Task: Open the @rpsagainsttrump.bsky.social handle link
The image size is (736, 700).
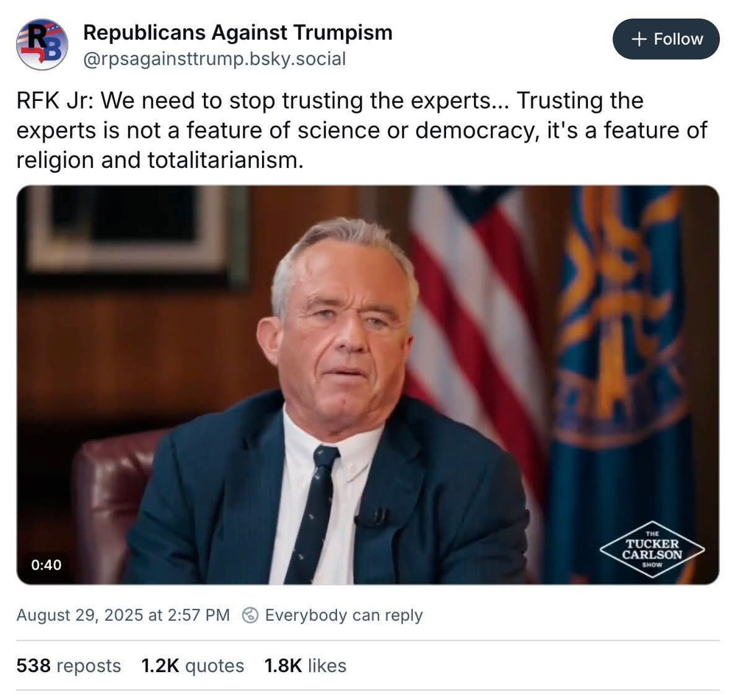Action: click(x=214, y=59)
